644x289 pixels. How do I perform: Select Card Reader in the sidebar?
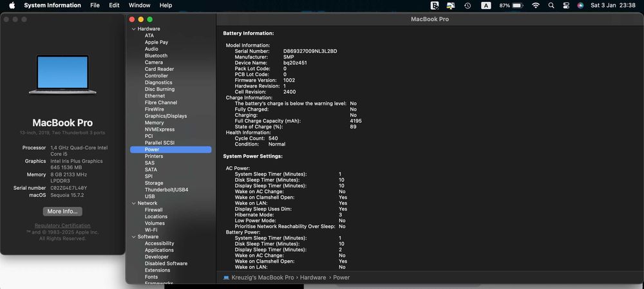tap(159, 69)
